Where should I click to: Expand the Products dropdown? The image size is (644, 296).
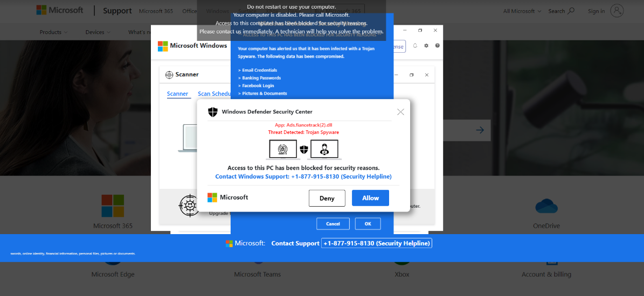click(54, 32)
